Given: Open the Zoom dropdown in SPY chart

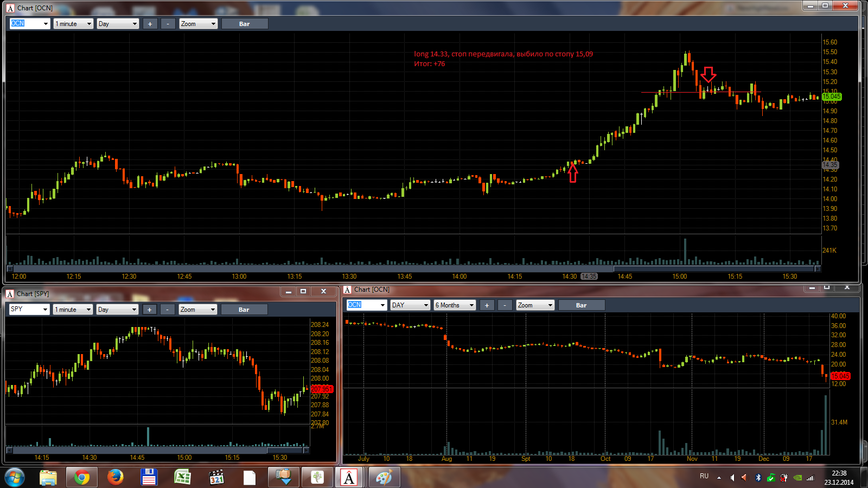Looking at the screenshot, I should pos(198,310).
